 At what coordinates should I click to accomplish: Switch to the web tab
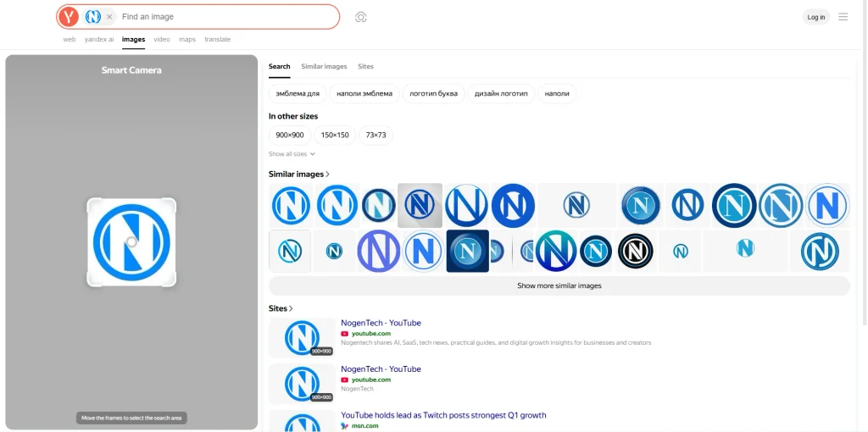pos(70,39)
